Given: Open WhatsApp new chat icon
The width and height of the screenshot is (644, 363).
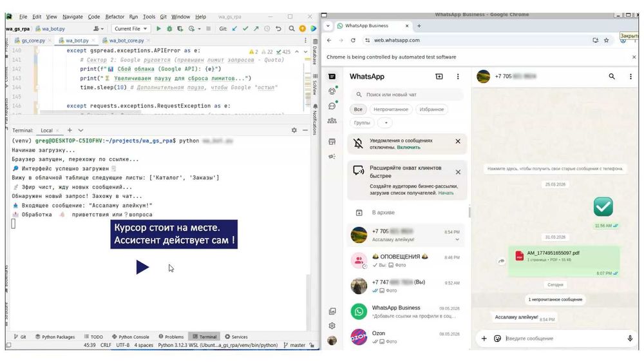Looking at the screenshot, I should pyautogui.click(x=439, y=77).
